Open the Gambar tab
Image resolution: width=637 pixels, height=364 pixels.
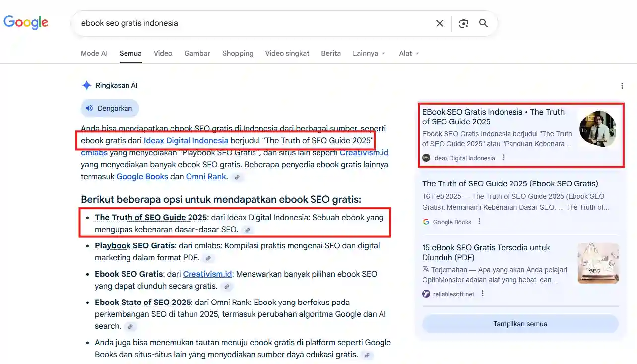coord(197,53)
